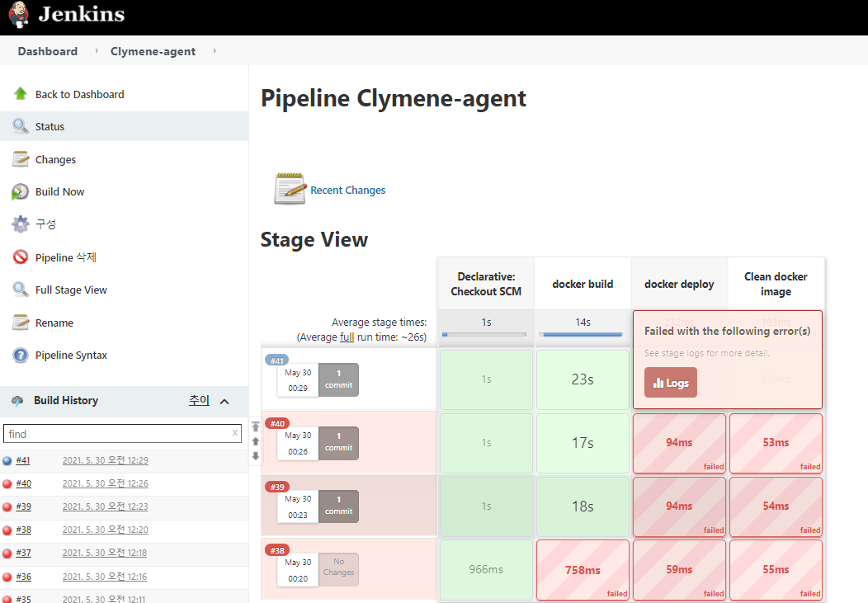The image size is (868, 603).
Task: Open Back to Dashboard link
Action: (80, 94)
